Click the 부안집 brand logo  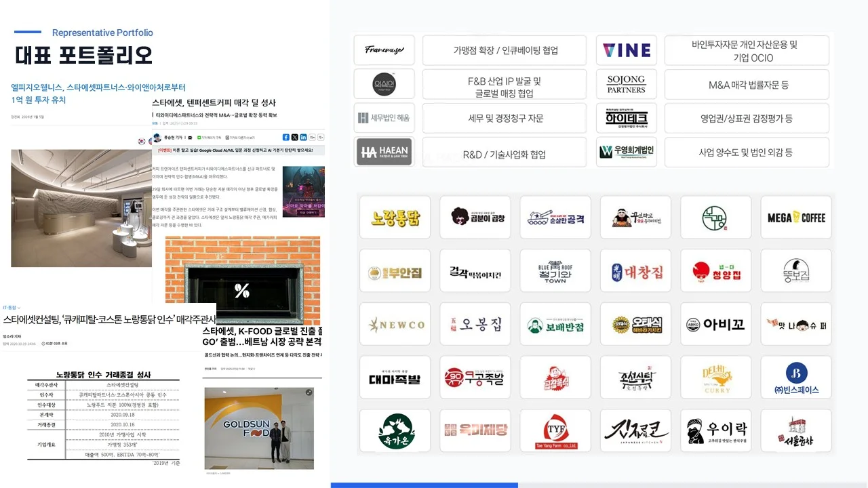pyautogui.click(x=395, y=270)
